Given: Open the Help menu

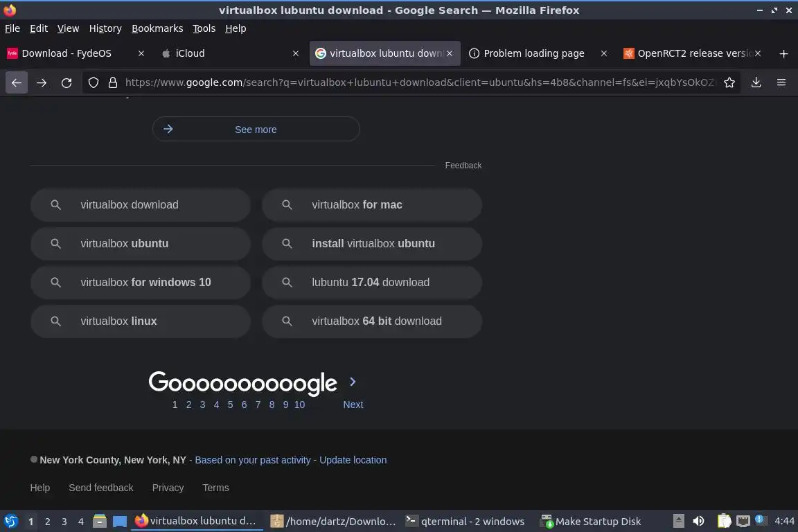Looking at the screenshot, I should 236,28.
